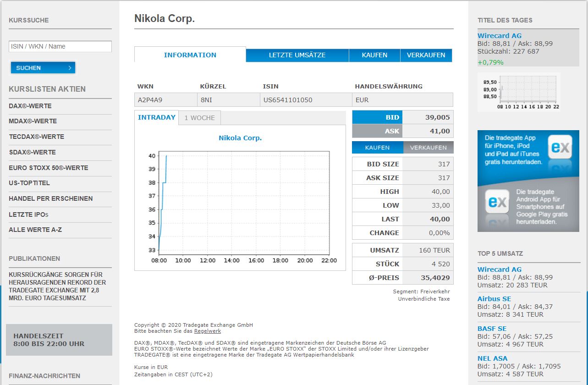The image size is (588, 385).
Task: Select the INFORMATION tab
Action: (x=190, y=55)
